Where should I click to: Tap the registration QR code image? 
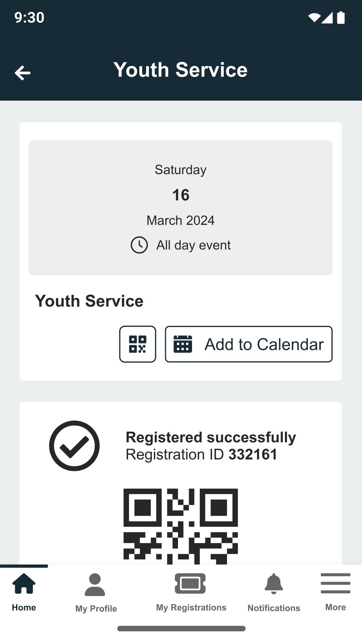point(181,526)
